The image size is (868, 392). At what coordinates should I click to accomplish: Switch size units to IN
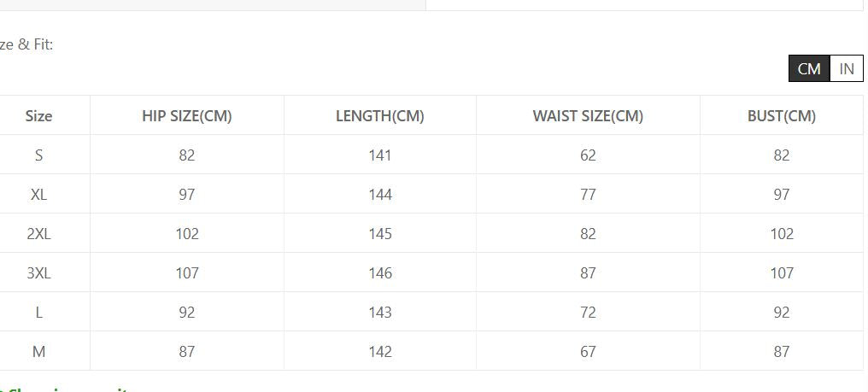click(847, 69)
